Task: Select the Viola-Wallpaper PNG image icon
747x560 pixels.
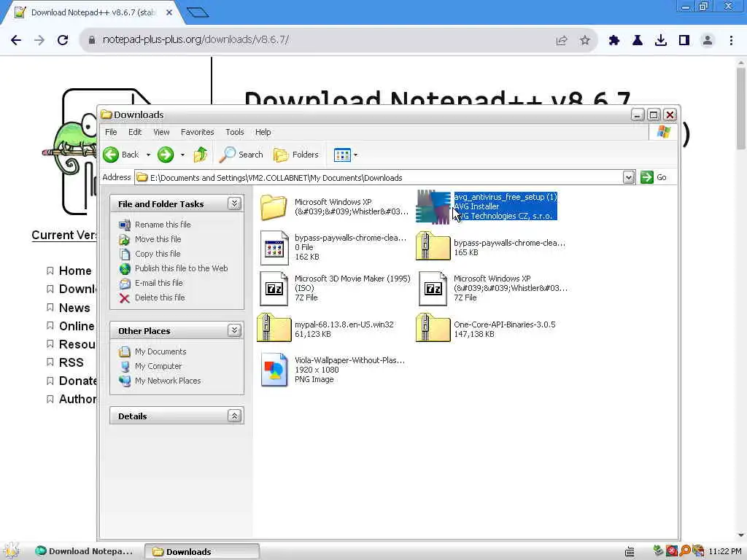Action: tap(274, 370)
